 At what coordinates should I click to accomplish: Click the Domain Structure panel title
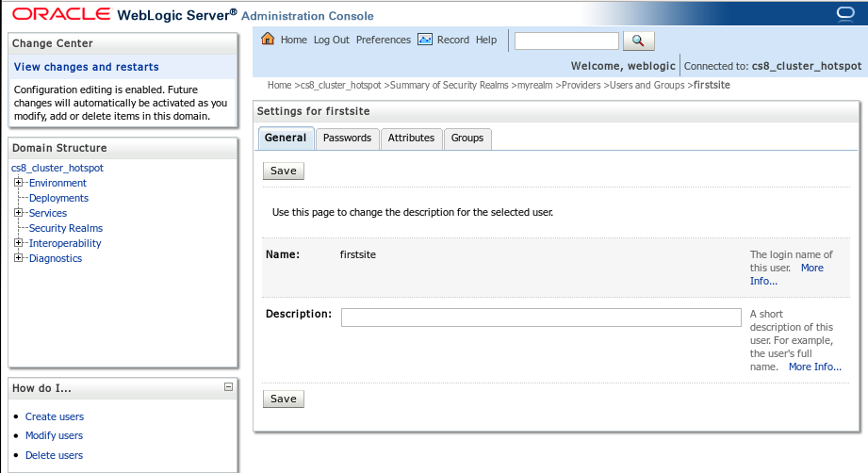pyautogui.click(x=59, y=148)
